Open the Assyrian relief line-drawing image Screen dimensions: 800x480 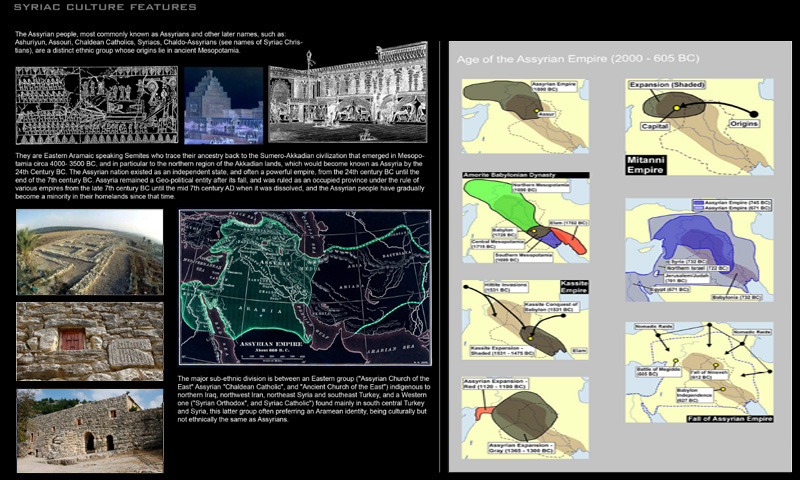pos(96,105)
